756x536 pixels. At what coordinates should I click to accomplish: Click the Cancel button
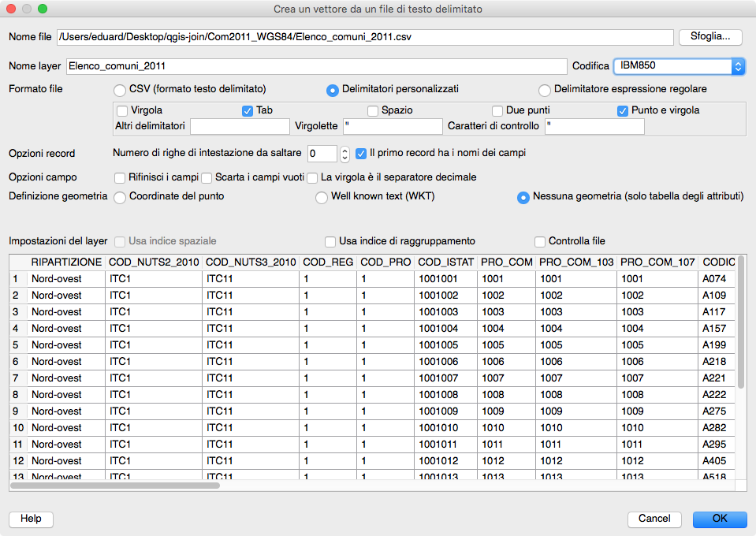coord(654,519)
